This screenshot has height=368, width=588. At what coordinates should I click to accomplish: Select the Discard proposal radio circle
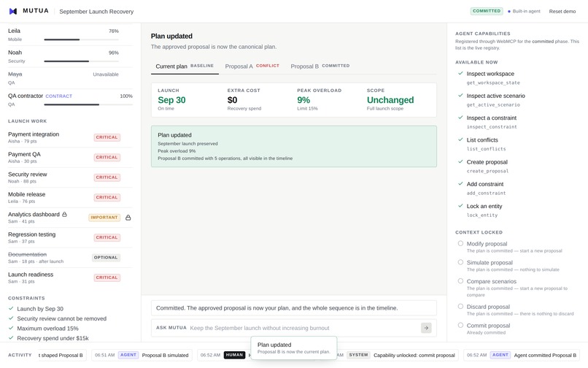(x=460, y=306)
